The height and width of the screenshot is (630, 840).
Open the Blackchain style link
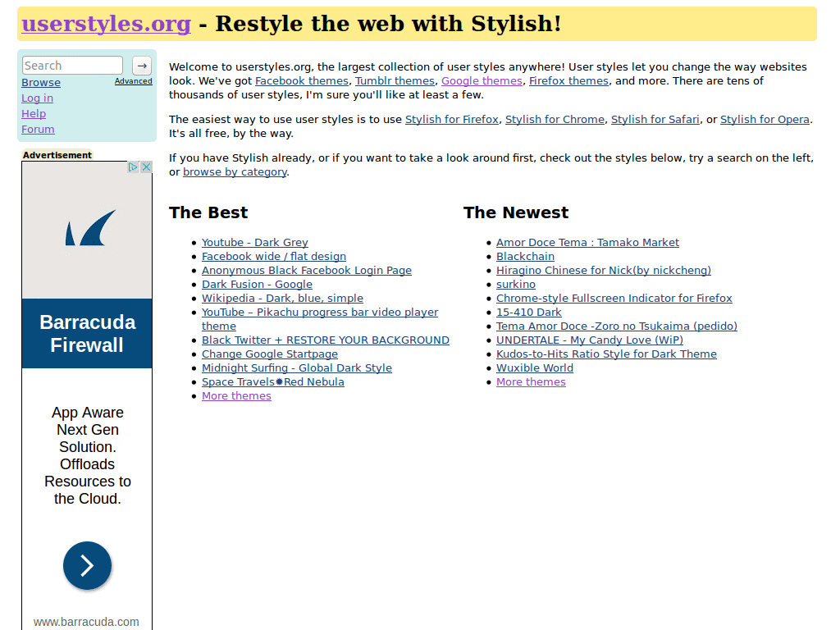coord(525,257)
